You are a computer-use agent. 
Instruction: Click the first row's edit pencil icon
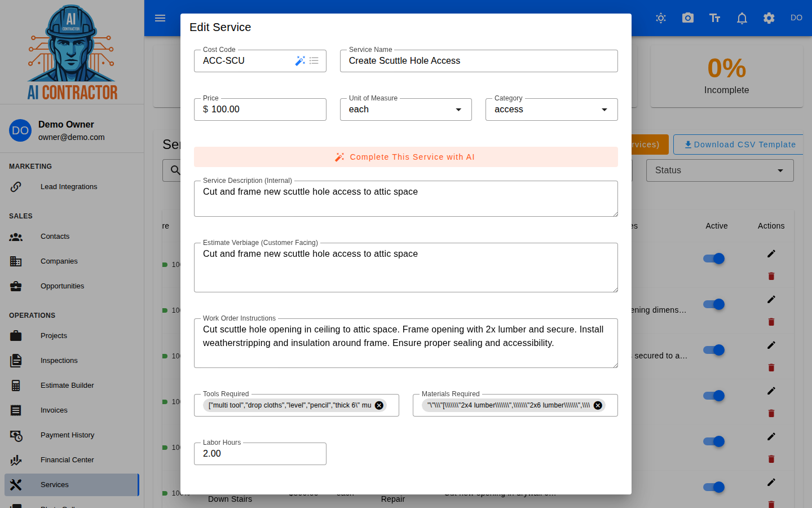771,253
